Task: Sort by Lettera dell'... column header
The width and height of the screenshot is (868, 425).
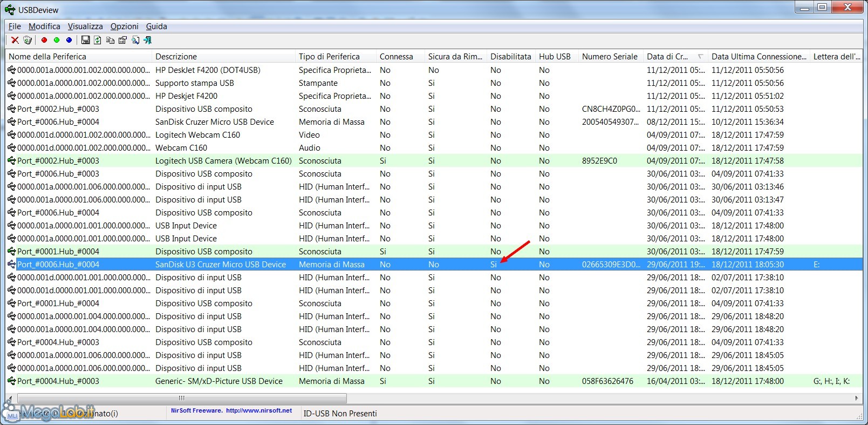Action: (x=837, y=56)
